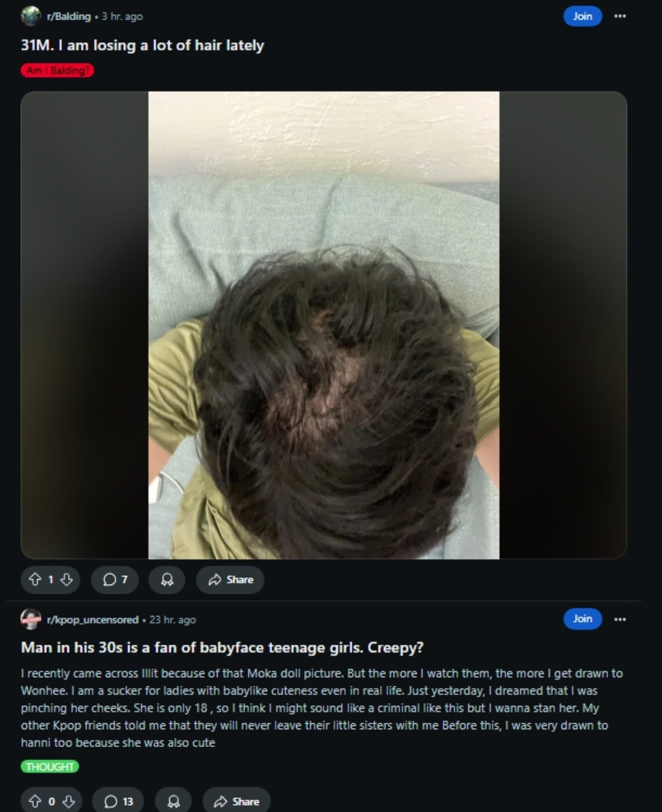The image size is (662, 812).
Task: Filter by the Am I Balding? flair
Action: pyautogui.click(x=58, y=70)
